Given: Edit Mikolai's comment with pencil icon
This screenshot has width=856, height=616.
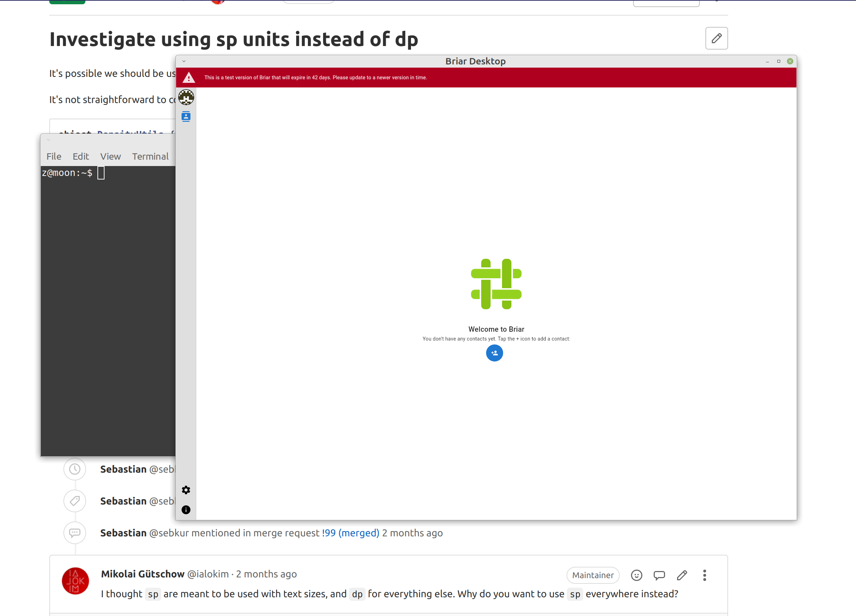Looking at the screenshot, I should [x=682, y=575].
